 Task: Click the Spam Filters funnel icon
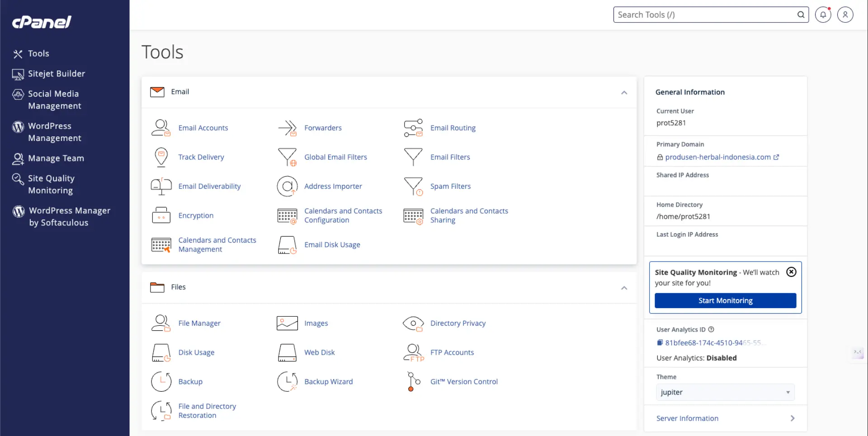pyautogui.click(x=413, y=186)
